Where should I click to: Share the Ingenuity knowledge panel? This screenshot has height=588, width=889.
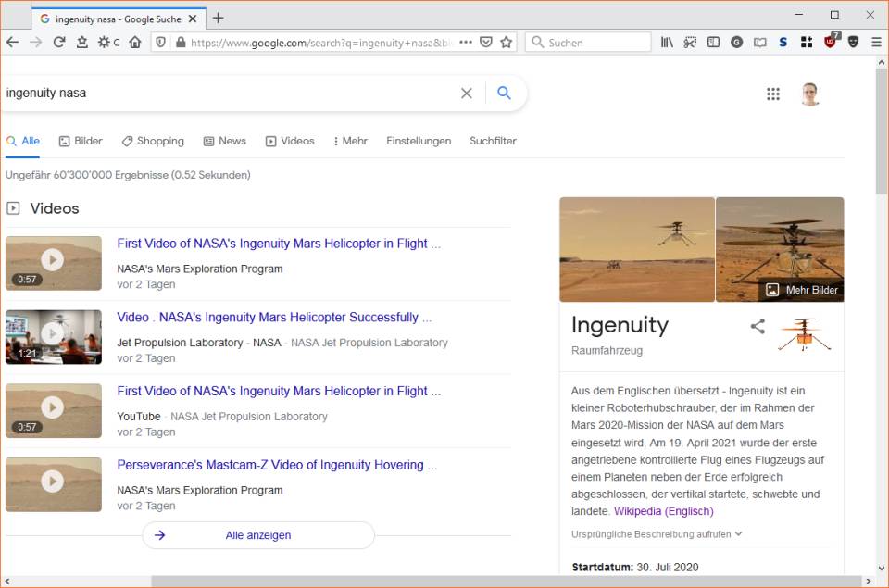pos(758,326)
